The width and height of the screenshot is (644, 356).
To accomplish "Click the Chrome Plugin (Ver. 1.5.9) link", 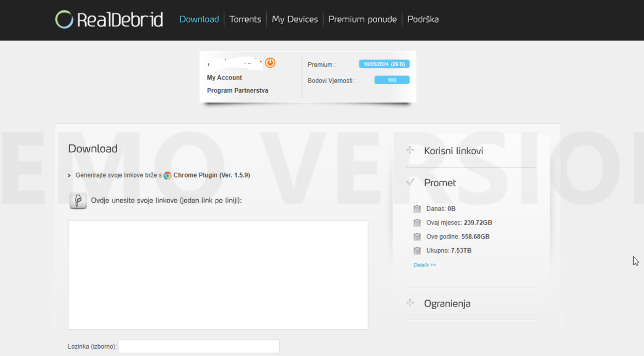I will click(212, 175).
